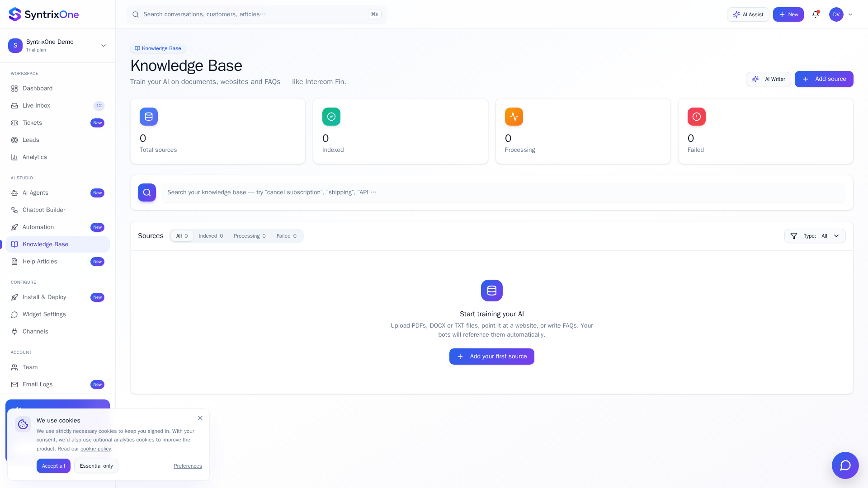Select the Processing sources tab
Screen dimensions: 868x488
point(250,236)
